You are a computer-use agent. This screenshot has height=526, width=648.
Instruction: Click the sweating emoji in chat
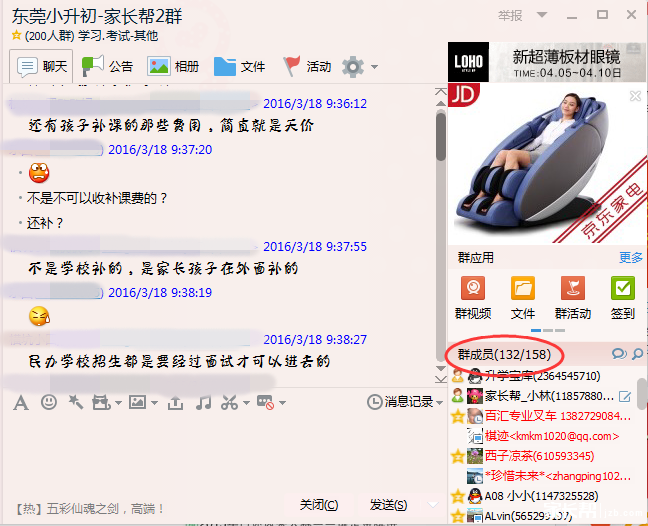pyautogui.click(x=40, y=317)
